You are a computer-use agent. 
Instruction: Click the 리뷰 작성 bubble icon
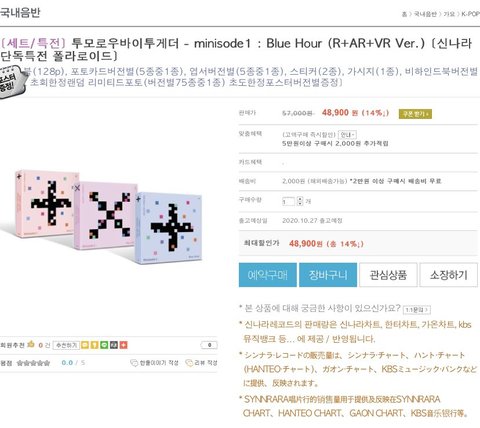tap(189, 363)
